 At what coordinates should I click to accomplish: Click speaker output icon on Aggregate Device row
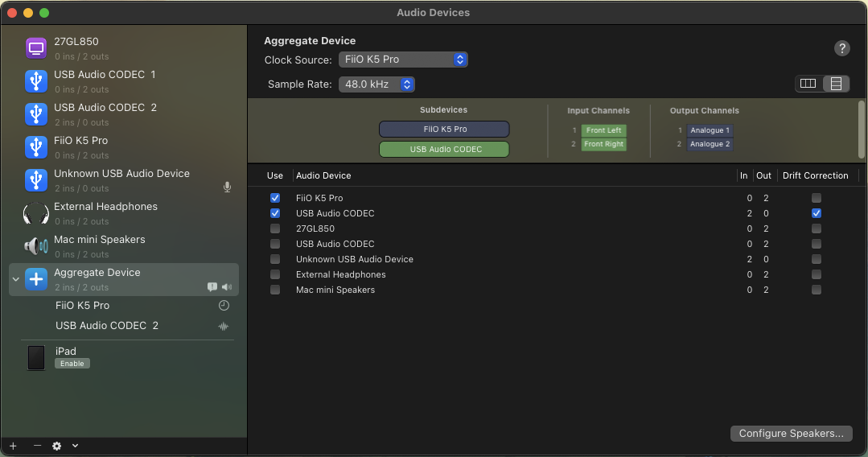pos(227,287)
